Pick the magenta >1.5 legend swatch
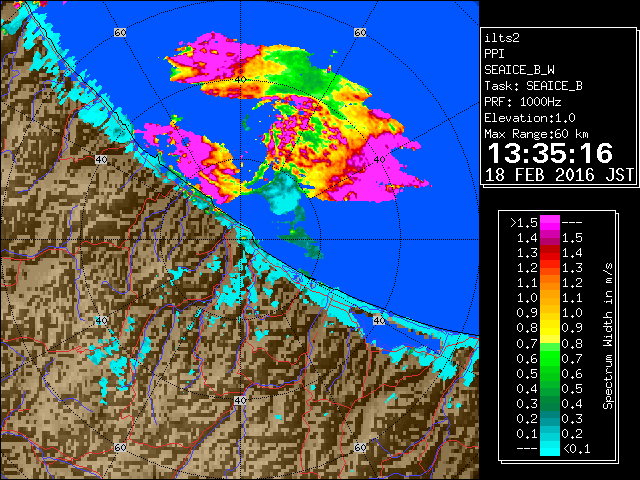This screenshot has width=640, height=480. 550,222
